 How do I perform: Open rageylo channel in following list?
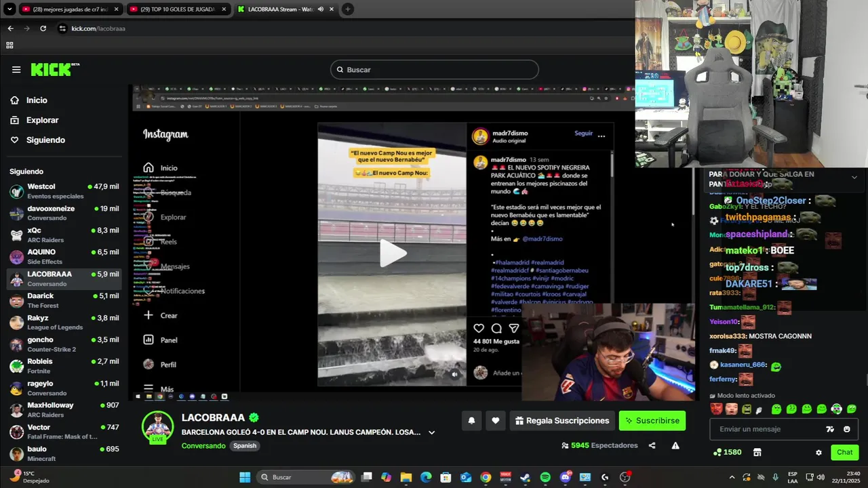point(64,388)
